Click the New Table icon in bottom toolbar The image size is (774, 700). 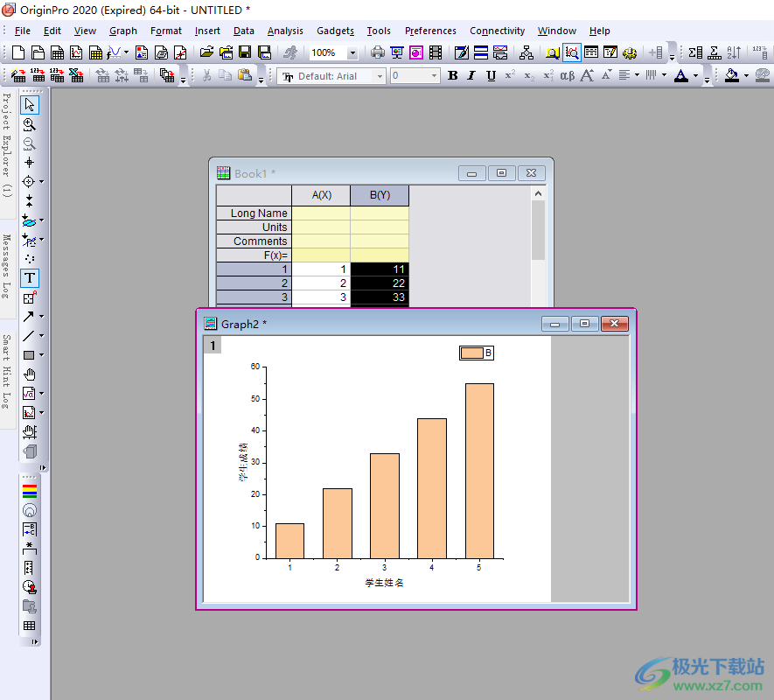30,626
